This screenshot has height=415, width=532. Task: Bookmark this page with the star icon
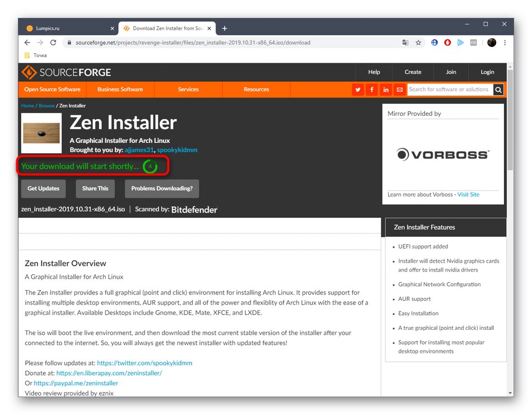click(x=418, y=43)
